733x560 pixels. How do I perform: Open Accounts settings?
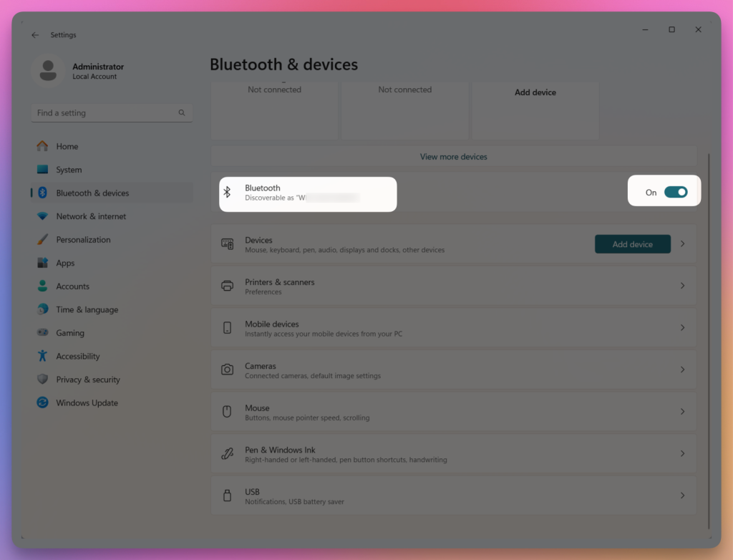pyautogui.click(x=112, y=286)
